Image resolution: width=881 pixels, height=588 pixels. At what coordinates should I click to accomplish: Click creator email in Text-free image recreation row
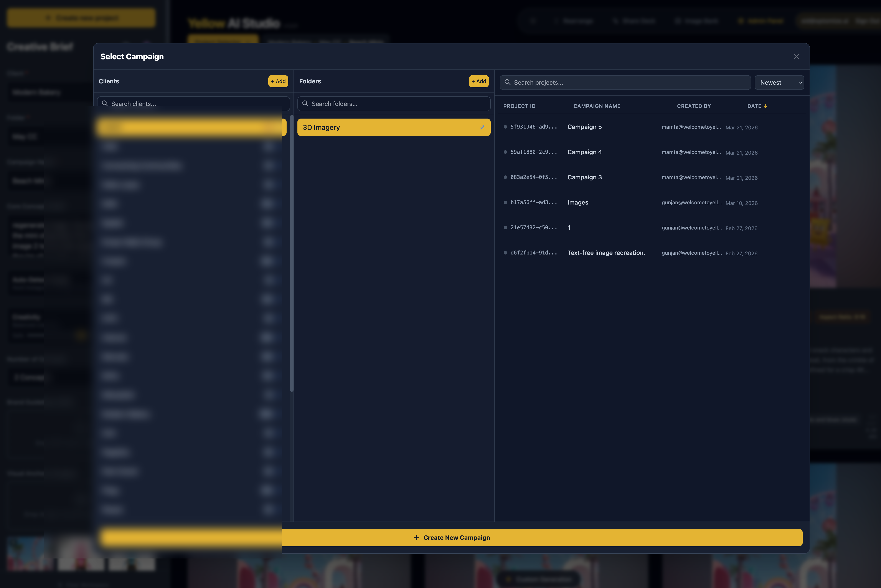692,253
